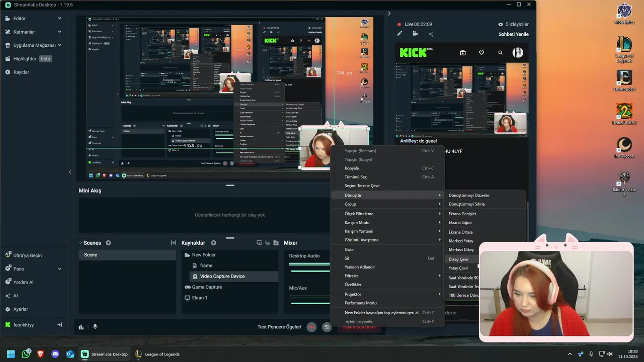Open Baldur's Gate 3 desktop shortcut
The width and height of the screenshot is (644, 362).
coord(624,184)
